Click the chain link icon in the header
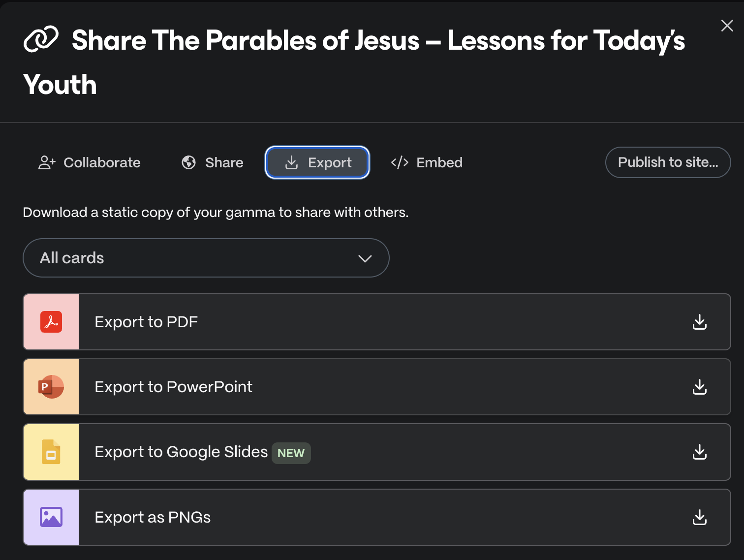744x560 pixels. (41, 38)
